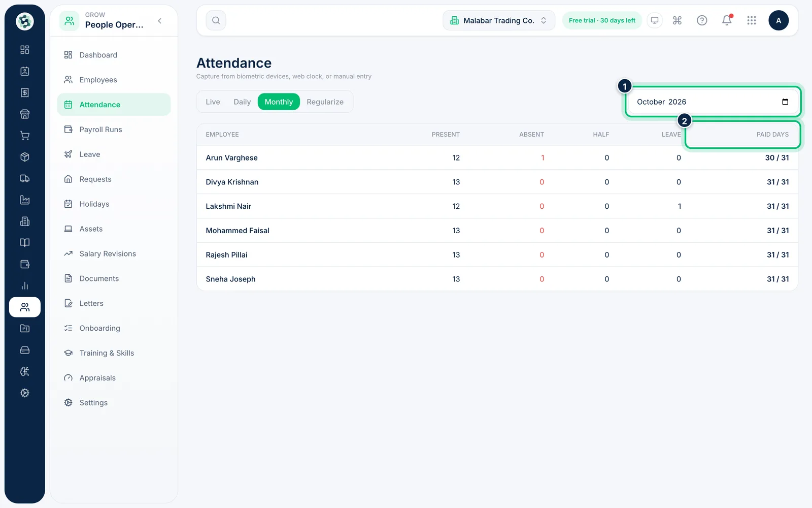
Task: Open the factory module icon
Action: [24, 200]
